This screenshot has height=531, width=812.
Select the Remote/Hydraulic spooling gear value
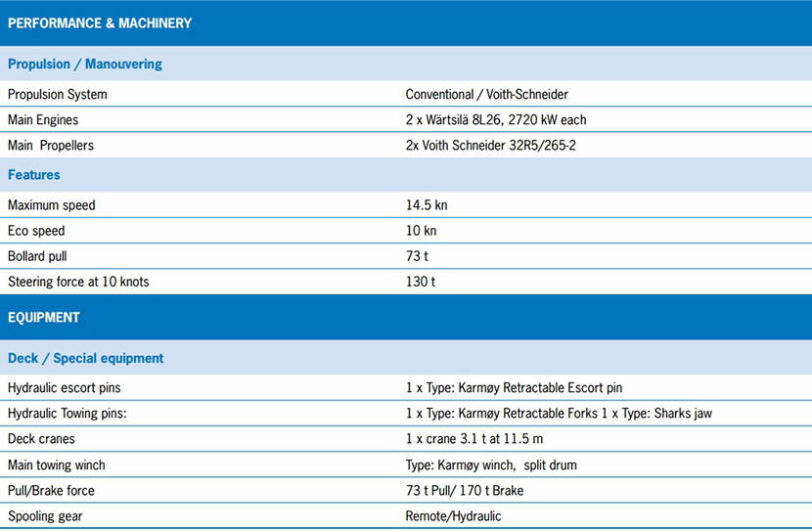(x=453, y=515)
